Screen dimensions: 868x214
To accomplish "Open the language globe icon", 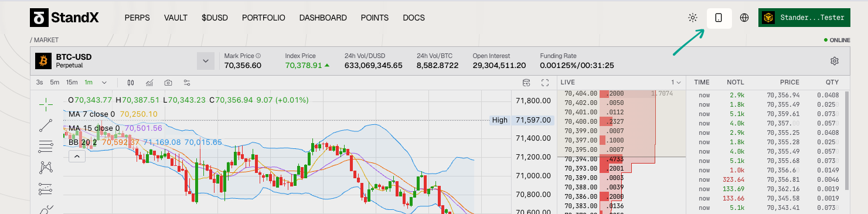I will pos(744,18).
